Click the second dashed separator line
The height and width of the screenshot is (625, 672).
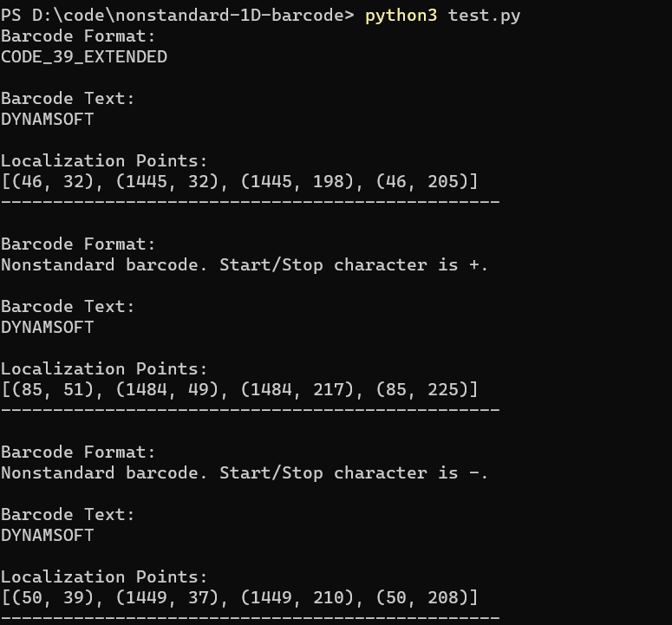coord(250,410)
